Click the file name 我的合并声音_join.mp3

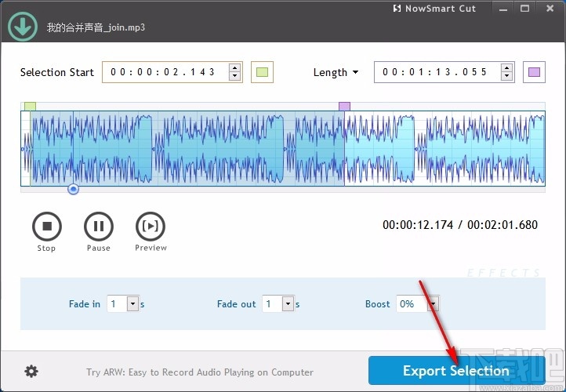96,27
